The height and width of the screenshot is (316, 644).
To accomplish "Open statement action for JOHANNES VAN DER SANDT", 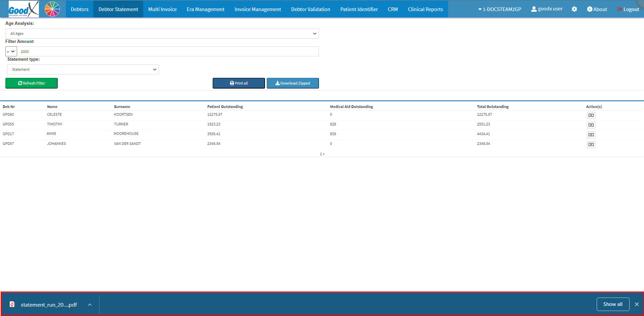I will 591,145.
